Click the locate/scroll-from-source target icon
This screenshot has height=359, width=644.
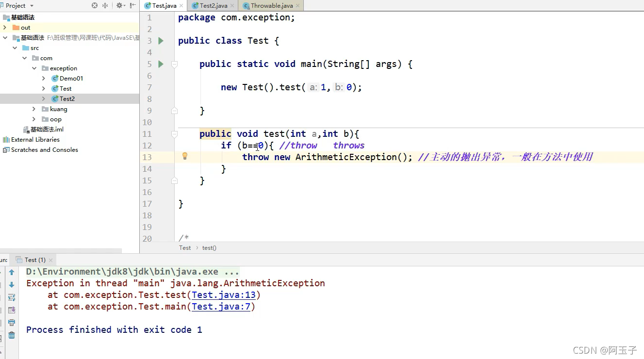coord(95,6)
